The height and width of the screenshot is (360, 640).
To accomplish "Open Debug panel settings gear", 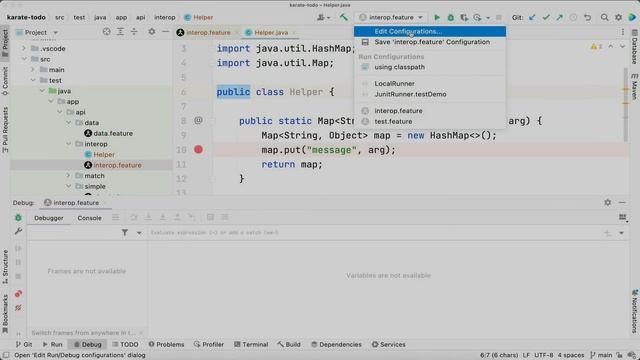I will [608, 202].
